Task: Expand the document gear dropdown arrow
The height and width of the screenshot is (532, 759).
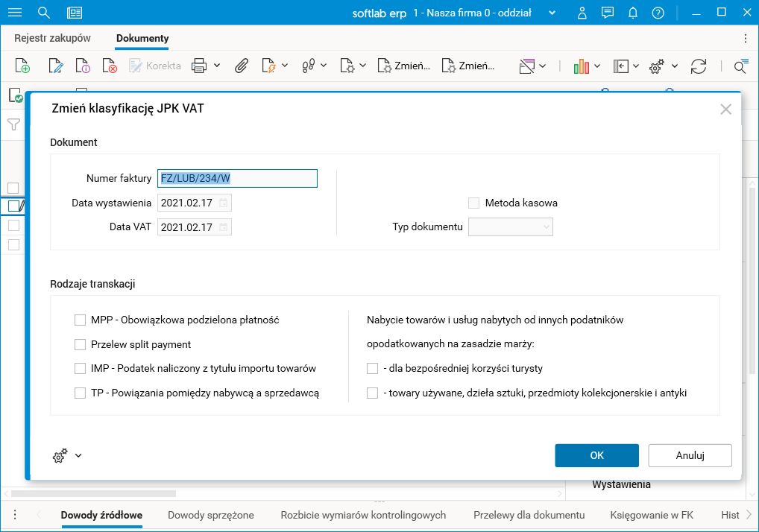Action: click(362, 66)
